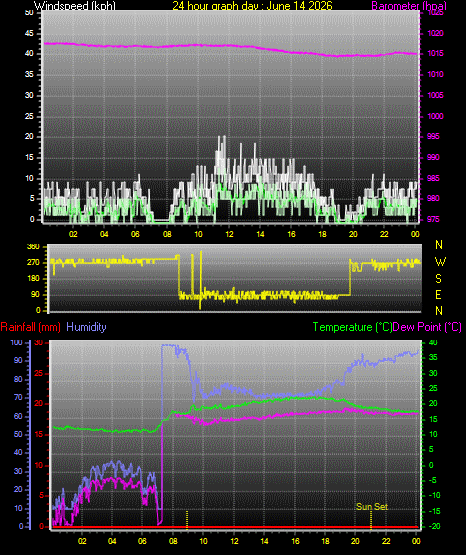The width and height of the screenshot is (466, 555).
Task: Click the 270 value on the wind direction axis
Action: (x=34, y=263)
